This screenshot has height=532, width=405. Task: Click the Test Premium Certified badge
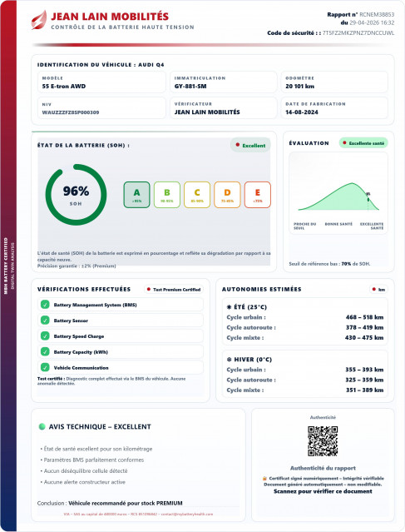pos(174,290)
